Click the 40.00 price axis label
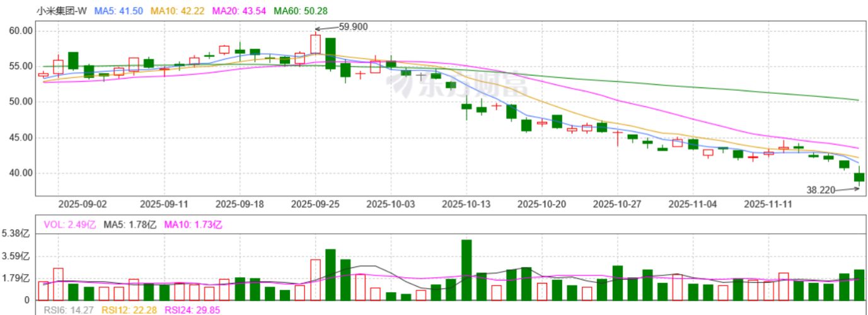This screenshot has height=315, width=868. click(21, 173)
